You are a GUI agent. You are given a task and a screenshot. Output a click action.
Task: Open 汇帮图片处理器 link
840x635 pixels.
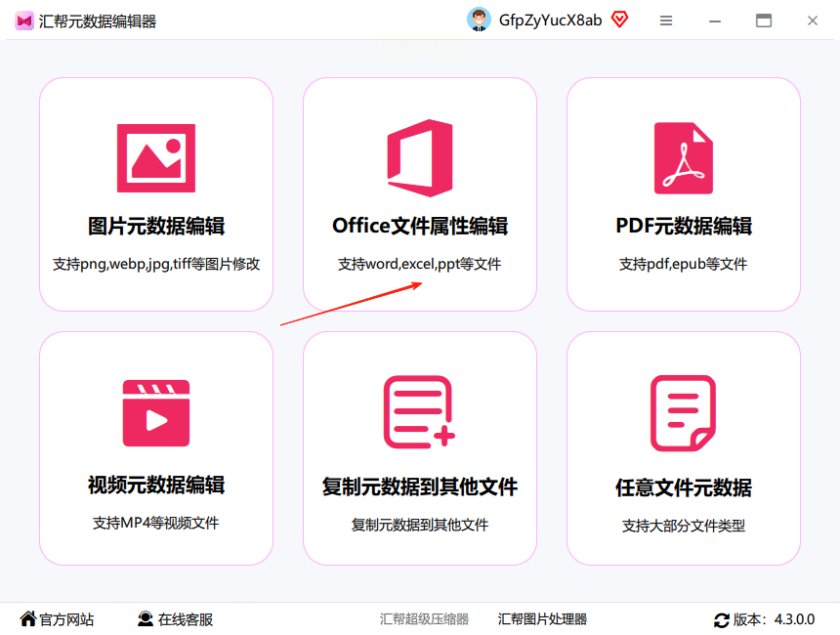click(542, 619)
